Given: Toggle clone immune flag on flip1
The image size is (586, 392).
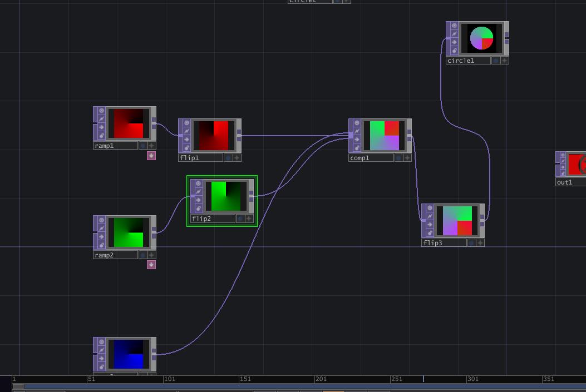Looking at the screenshot, I should pos(186,131).
